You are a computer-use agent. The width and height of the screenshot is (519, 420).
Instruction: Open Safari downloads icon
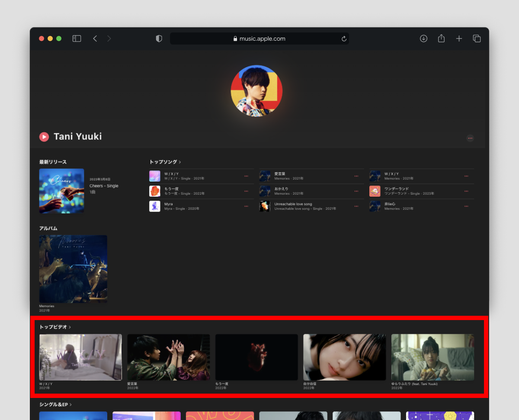click(x=423, y=38)
